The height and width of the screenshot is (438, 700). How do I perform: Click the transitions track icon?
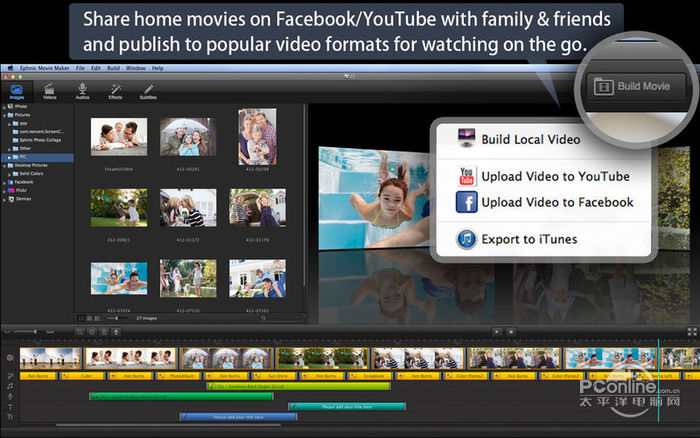[x=10, y=376]
